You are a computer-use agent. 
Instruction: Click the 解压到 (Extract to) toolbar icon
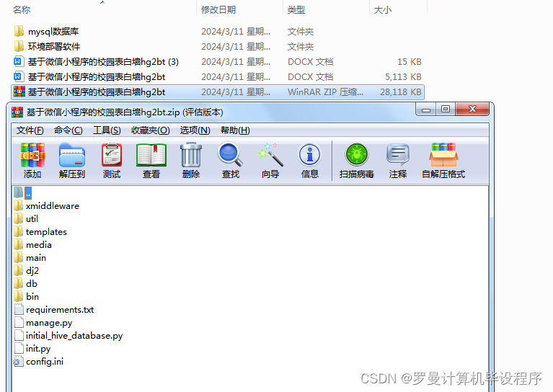point(72,155)
